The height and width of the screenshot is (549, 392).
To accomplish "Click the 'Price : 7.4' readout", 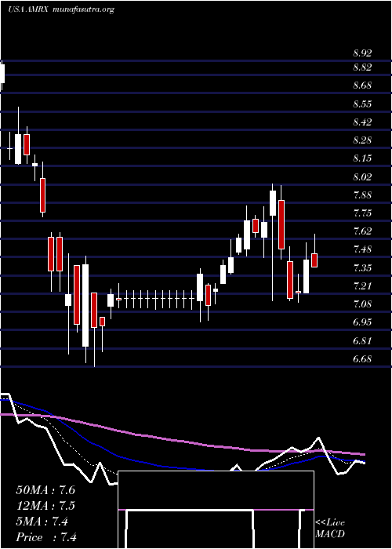I will (x=46, y=537).
